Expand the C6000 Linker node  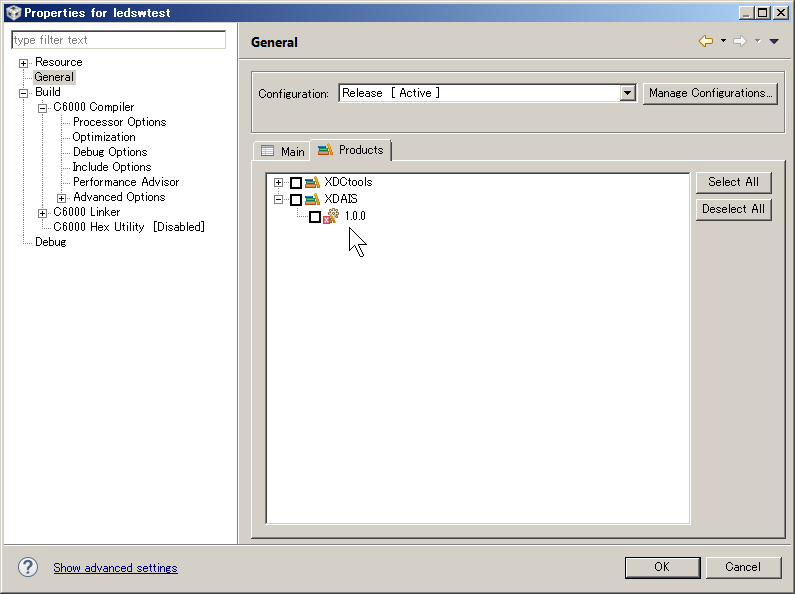coord(43,213)
